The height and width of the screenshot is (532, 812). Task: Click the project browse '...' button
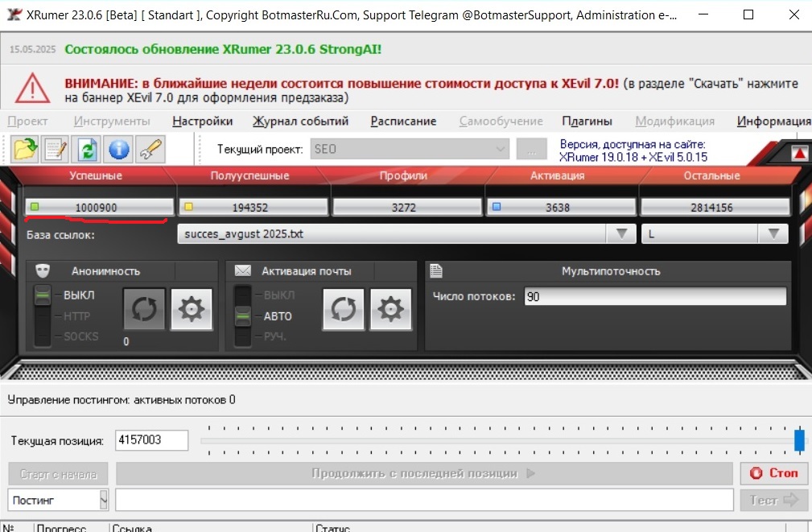531,149
